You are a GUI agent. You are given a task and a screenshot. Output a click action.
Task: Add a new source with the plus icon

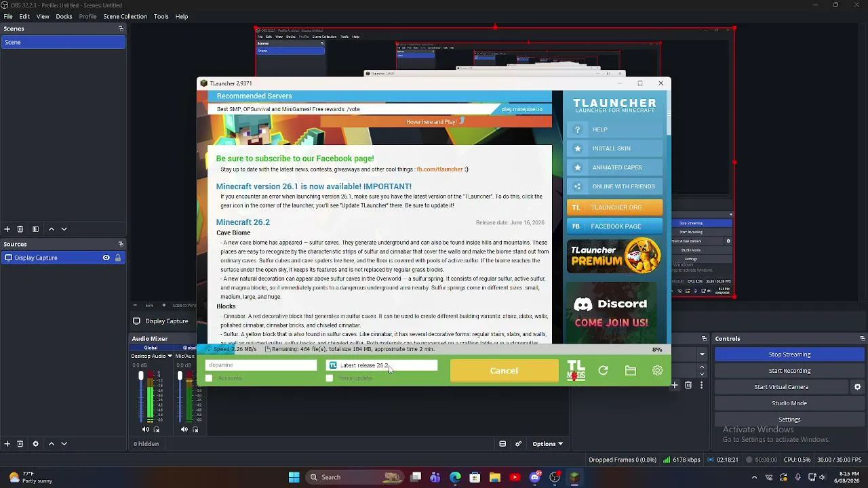(x=7, y=444)
